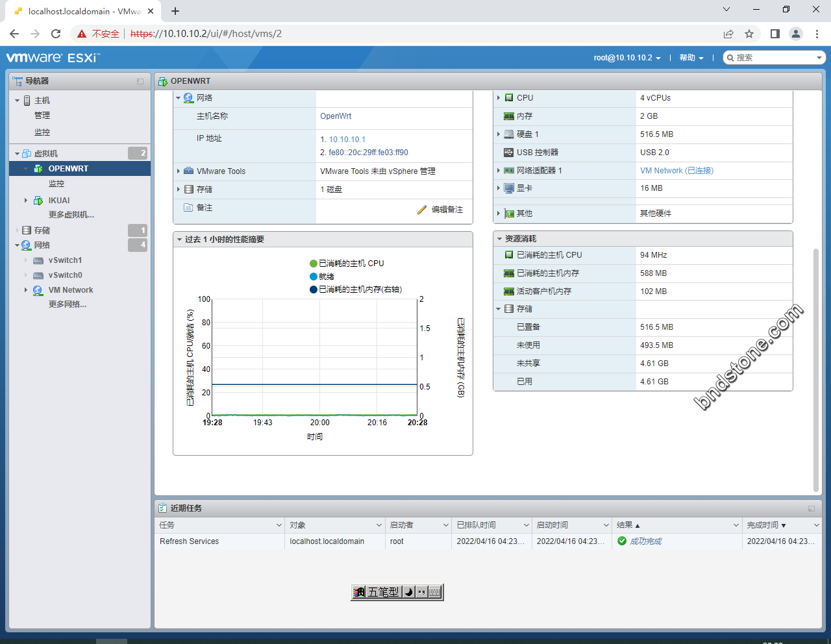Viewport: 831px width, 644px height.
Task: Click the Networking icon in navigator
Action: 27,245
